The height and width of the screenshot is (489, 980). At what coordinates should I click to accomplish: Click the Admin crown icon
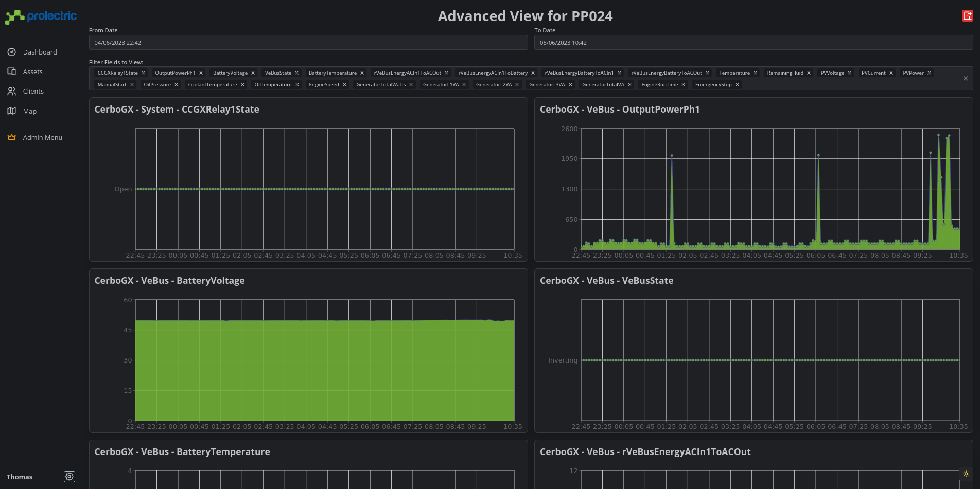(x=12, y=137)
